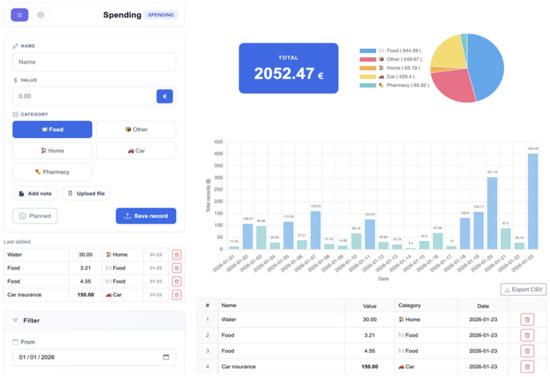Open the hamburger menu button
The width and height of the screenshot is (550, 377).
(x=19, y=15)
